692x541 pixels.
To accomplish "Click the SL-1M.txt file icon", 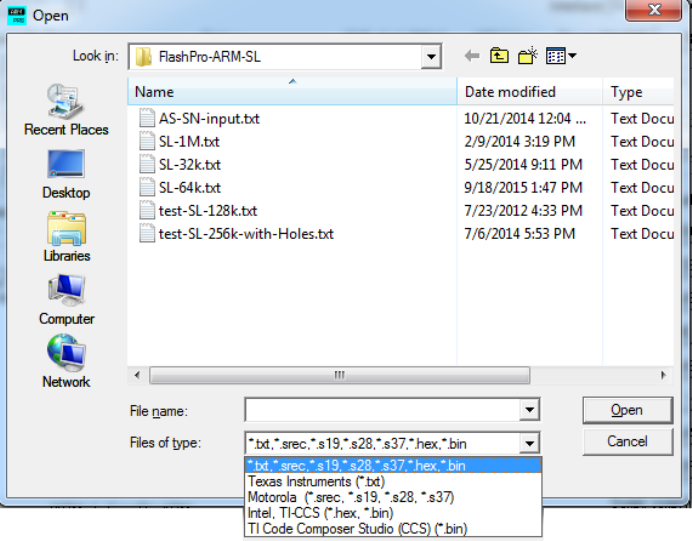I will click(x=147, y=141).
